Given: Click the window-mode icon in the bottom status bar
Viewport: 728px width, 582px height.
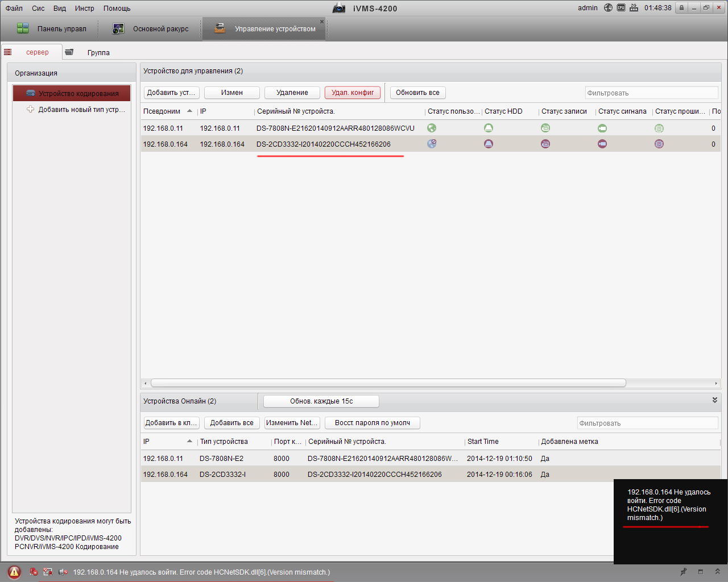Looking at the screenshot, I should tap(701, 572).
